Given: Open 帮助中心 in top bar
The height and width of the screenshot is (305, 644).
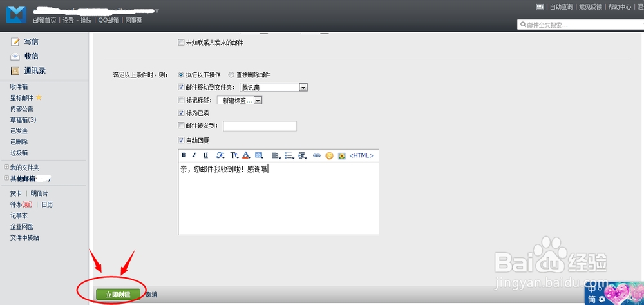Looking at the screenshot, I should click(x=620, y=6).
